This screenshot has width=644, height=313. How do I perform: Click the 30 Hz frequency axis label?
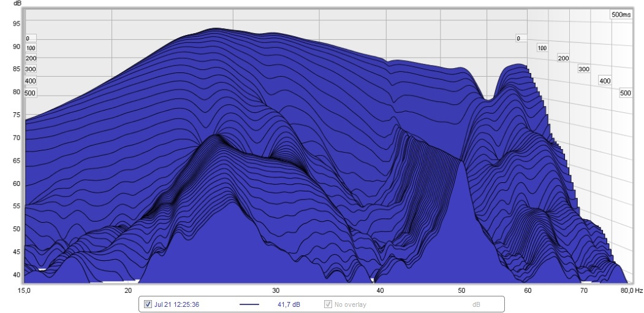[276, 291]
